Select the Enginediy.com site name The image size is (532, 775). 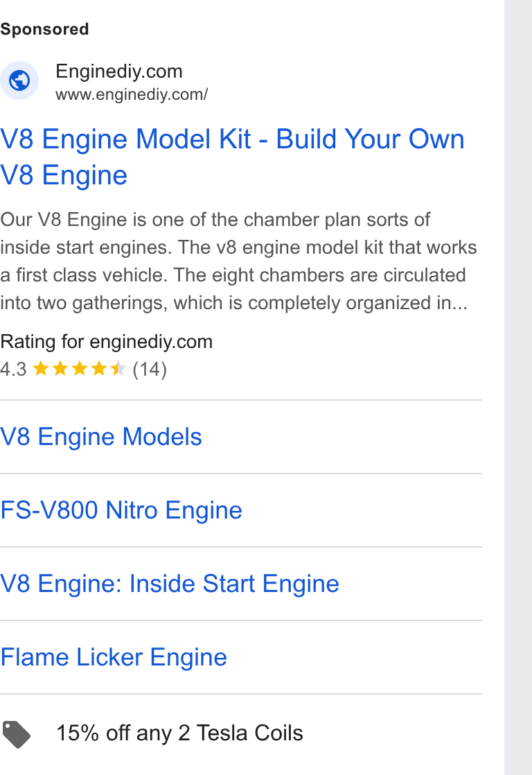[x=119, y=71]
